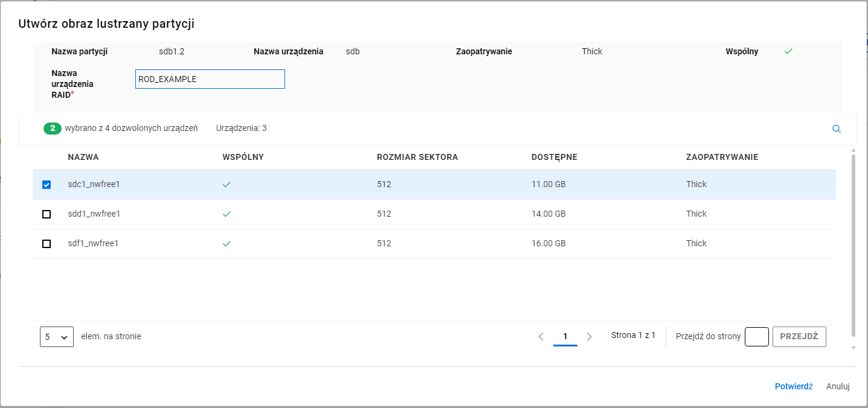Sort by Rozmiar sektora column header
The image size is (868, 408).
pos(417,158)
